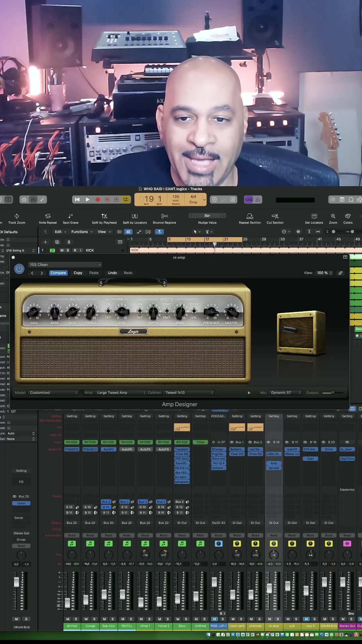Click the Duplicate Track icon
362x644 pixels.
click(x=57, y=242)
